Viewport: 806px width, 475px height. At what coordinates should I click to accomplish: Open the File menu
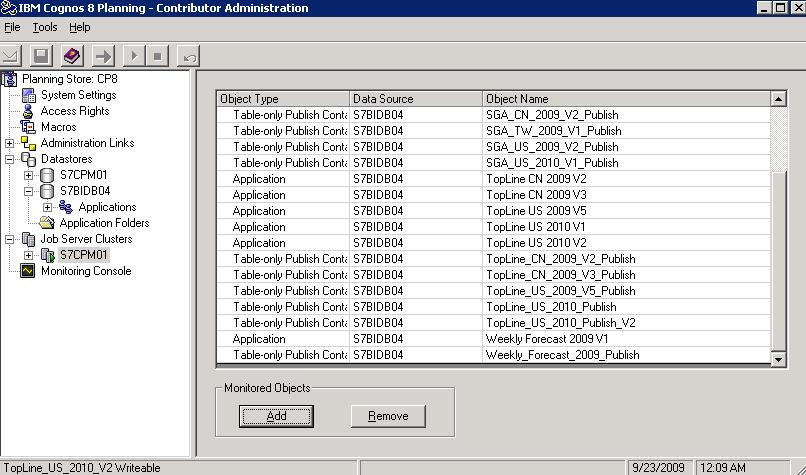12,27
